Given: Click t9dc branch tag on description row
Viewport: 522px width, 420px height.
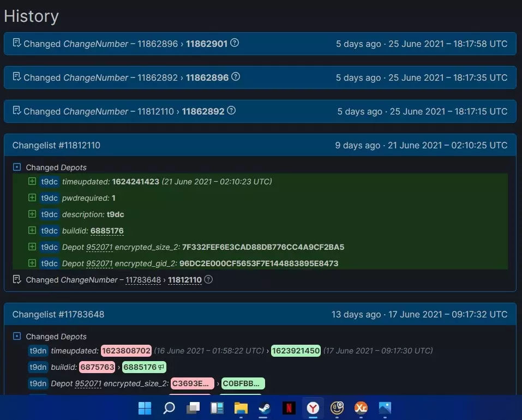Looking at the screenshot, I should 49,214.
